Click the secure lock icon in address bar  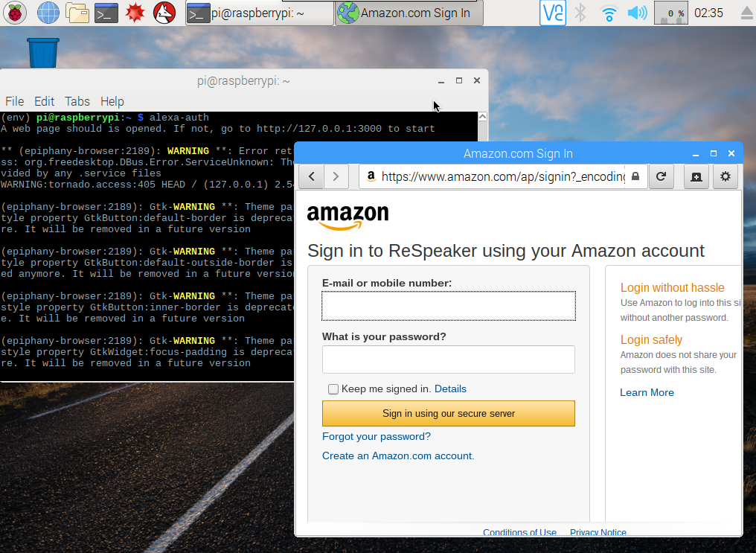pos(635,176)
